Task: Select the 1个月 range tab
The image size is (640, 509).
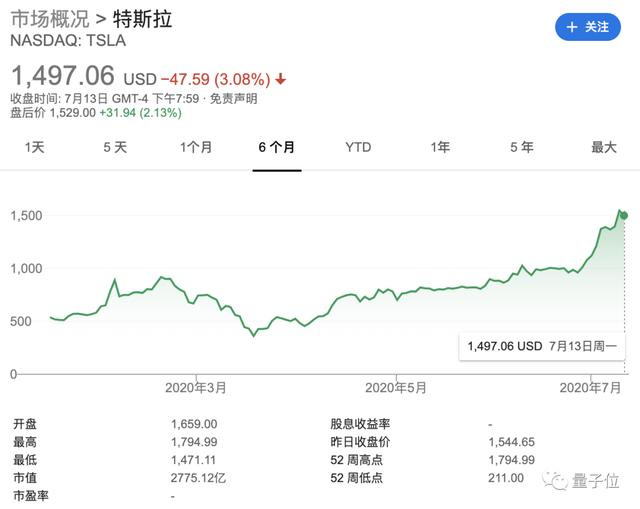Action: tap(196, 147)
